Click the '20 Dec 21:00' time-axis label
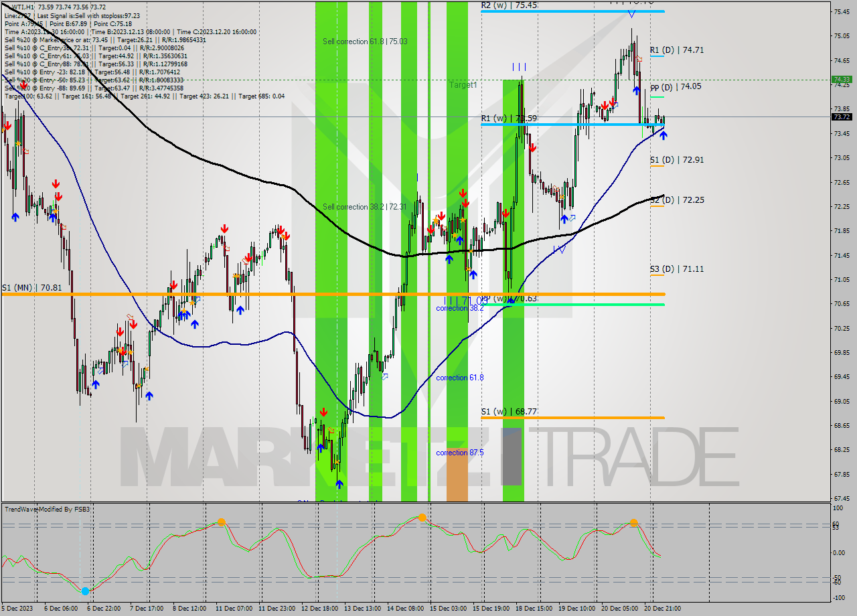The image size is (857, 616). point(662,609)
